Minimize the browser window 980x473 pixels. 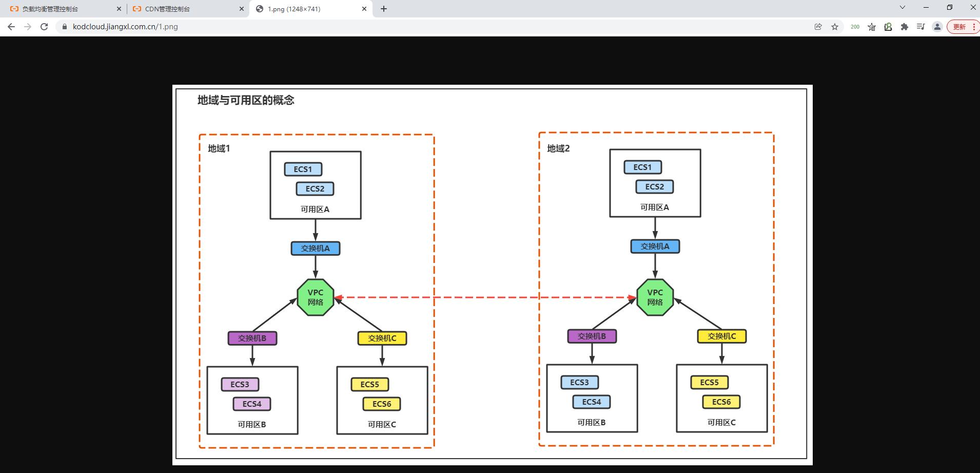pos(926,7)
